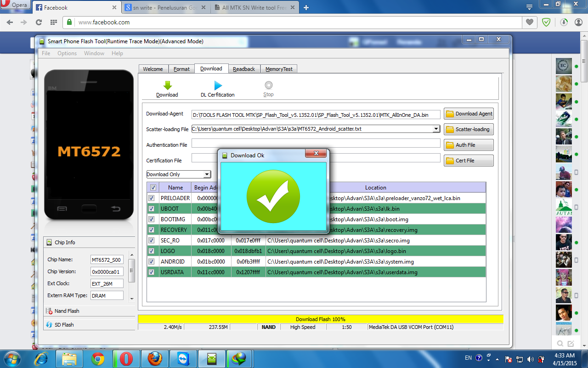Screen dimensions: 588x368
Task: Click the DL Certification play icon
Action: click(218, 86)
